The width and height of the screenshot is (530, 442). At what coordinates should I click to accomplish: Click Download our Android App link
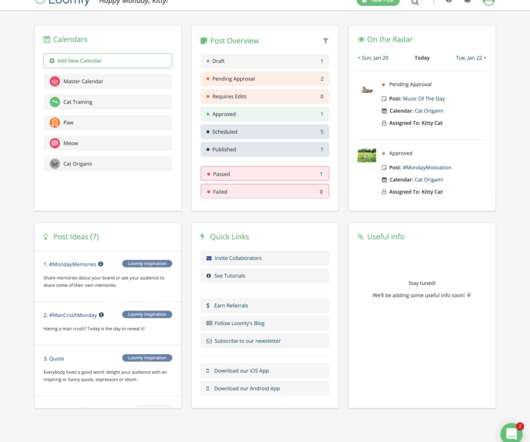[265, 388]
